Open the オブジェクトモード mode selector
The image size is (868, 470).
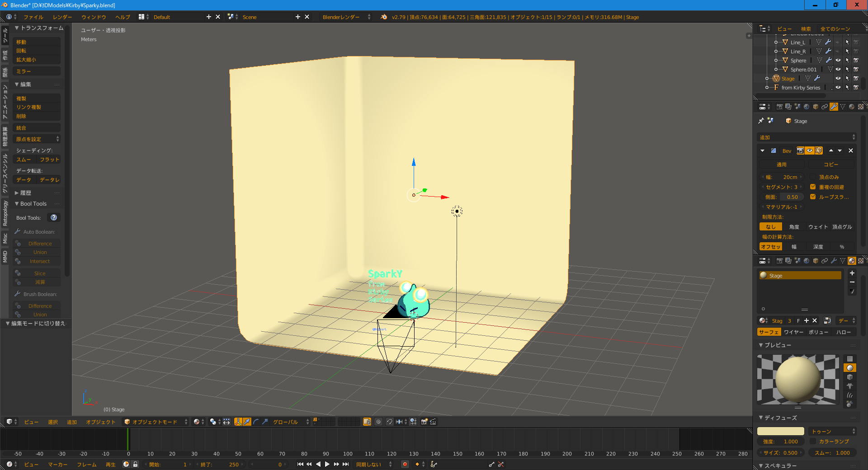156,422
